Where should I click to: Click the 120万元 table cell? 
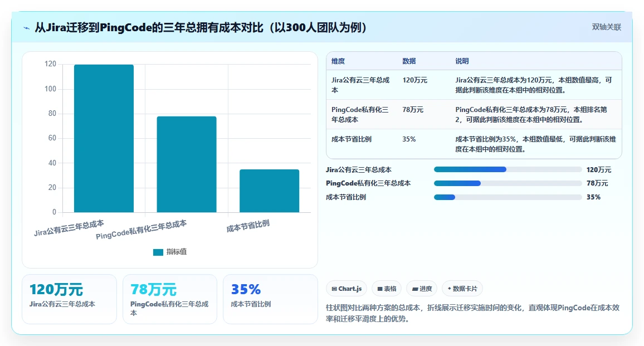[415, 80]
